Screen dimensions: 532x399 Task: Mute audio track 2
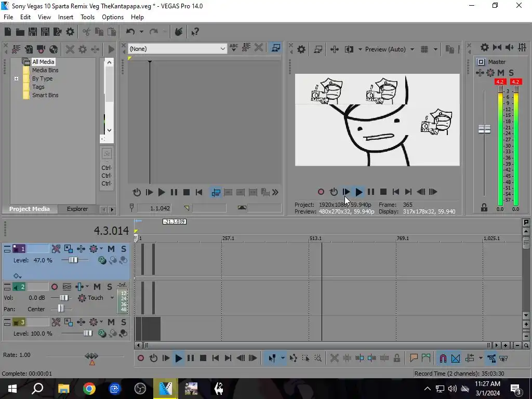97,287
